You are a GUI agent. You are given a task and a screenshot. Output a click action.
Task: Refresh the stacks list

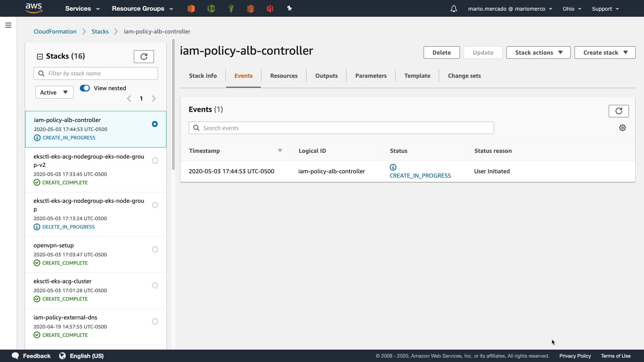(144, 57)
